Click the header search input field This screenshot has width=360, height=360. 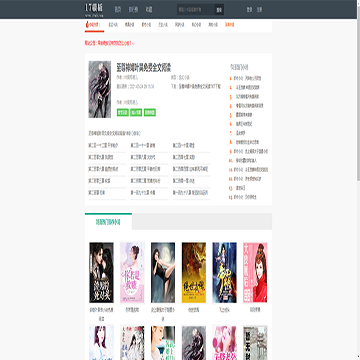click(x=196, y=10)
